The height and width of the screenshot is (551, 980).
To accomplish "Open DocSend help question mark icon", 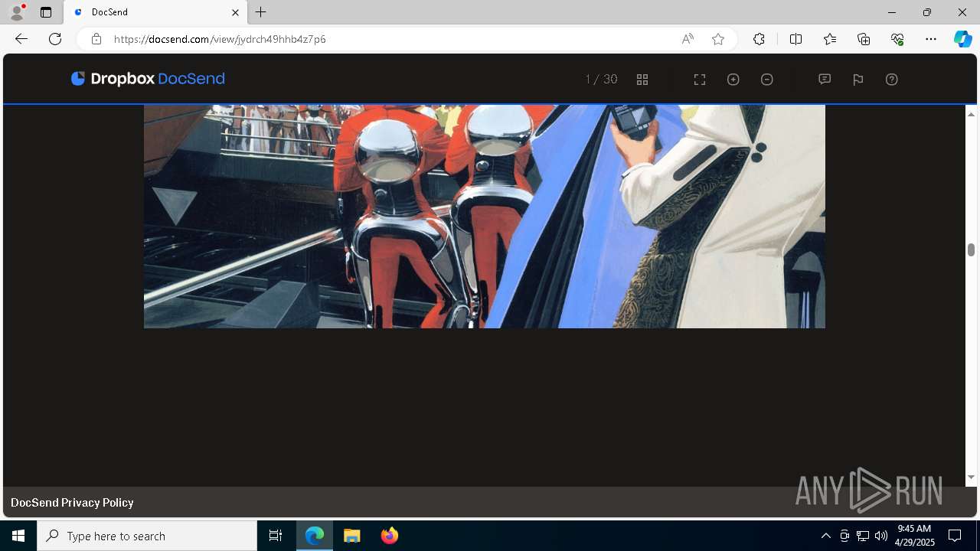I will pyautogui.click(x=892, y=80).
